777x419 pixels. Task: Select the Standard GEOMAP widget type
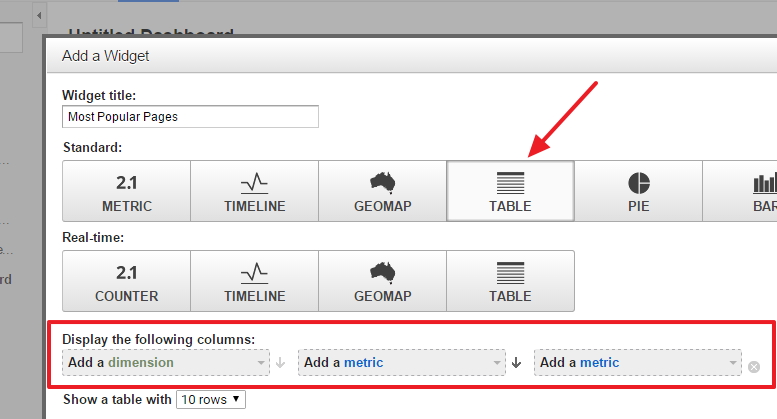[x=383, y=191]
